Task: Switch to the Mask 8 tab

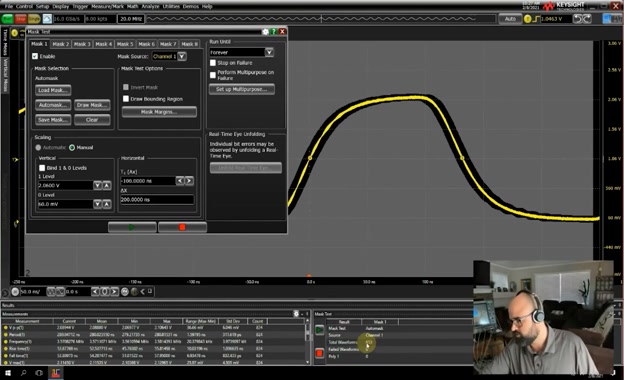Action: tap(189, 44)
